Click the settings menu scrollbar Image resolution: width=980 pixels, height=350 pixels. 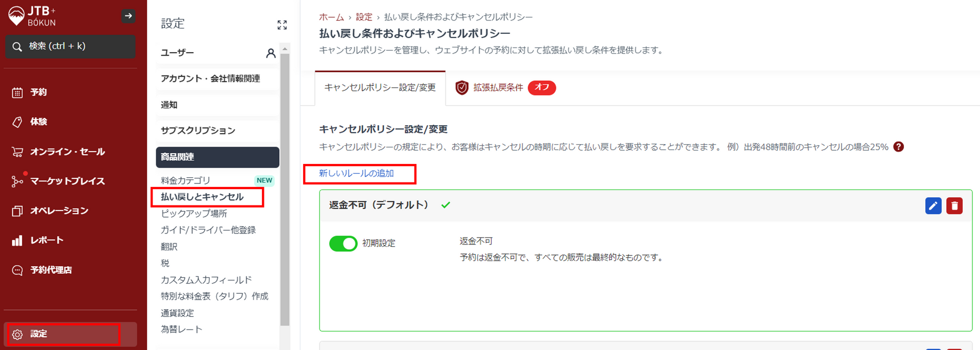[x=285, y=189]
